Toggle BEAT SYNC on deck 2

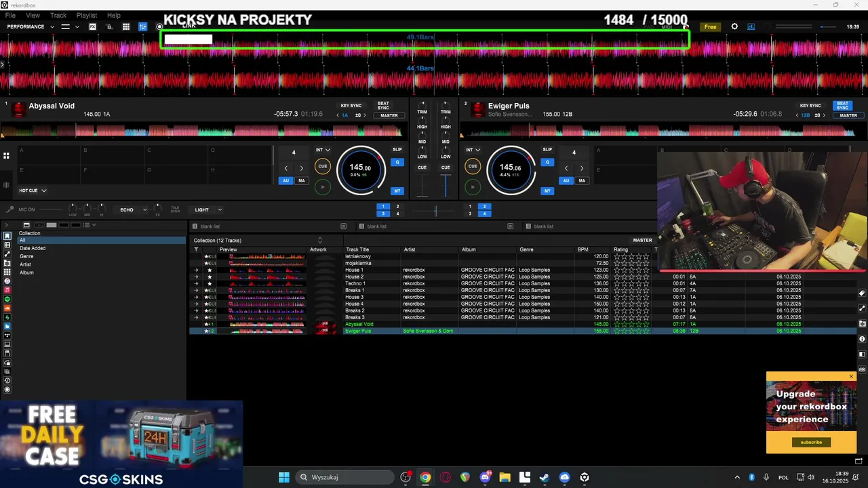click(842, 106)
